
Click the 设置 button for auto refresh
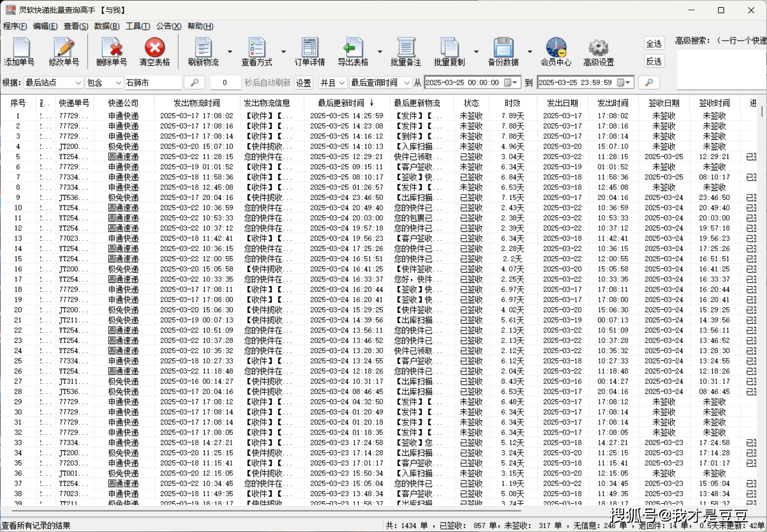coord(303,83)
